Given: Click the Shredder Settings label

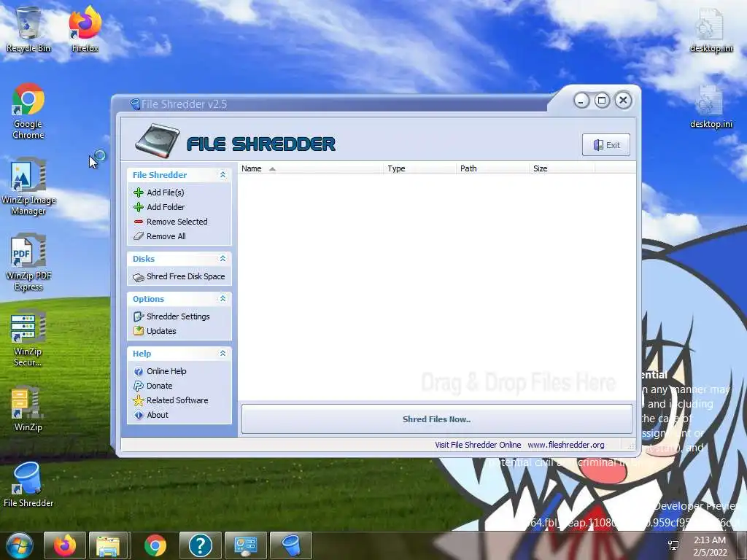Looking at the screenshot, I should pos(178,316).
